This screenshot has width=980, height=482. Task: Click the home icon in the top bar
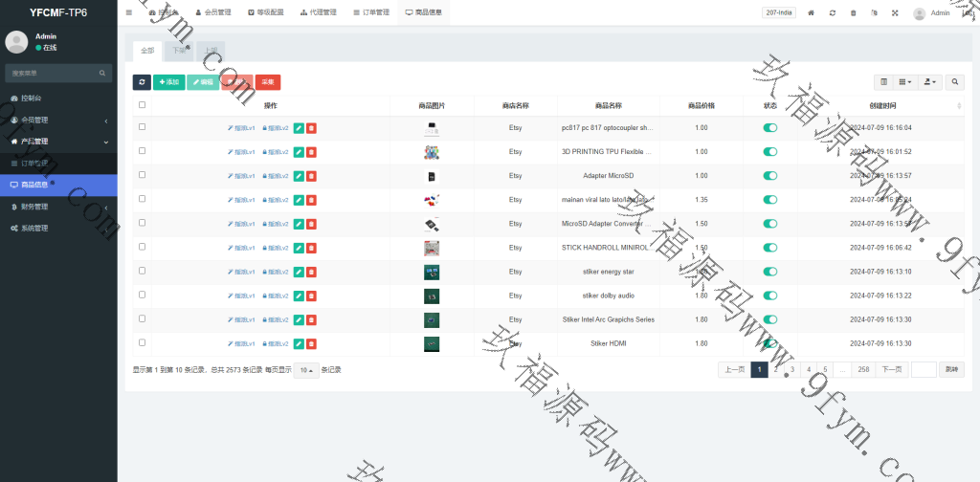point(811,13)
